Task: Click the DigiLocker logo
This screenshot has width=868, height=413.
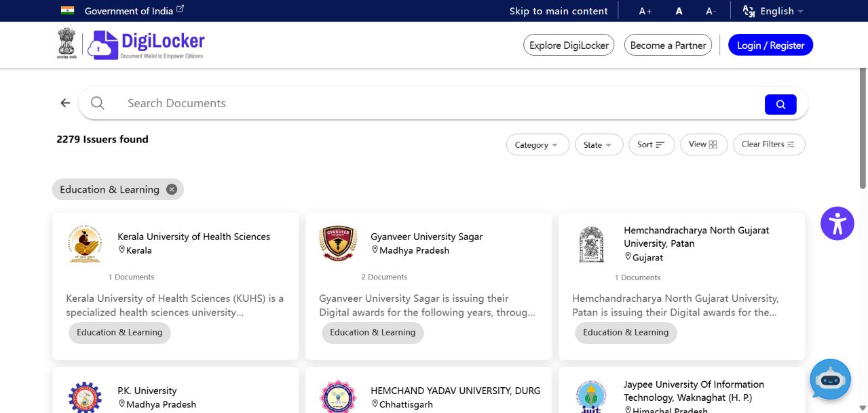Action: point(147,44)
